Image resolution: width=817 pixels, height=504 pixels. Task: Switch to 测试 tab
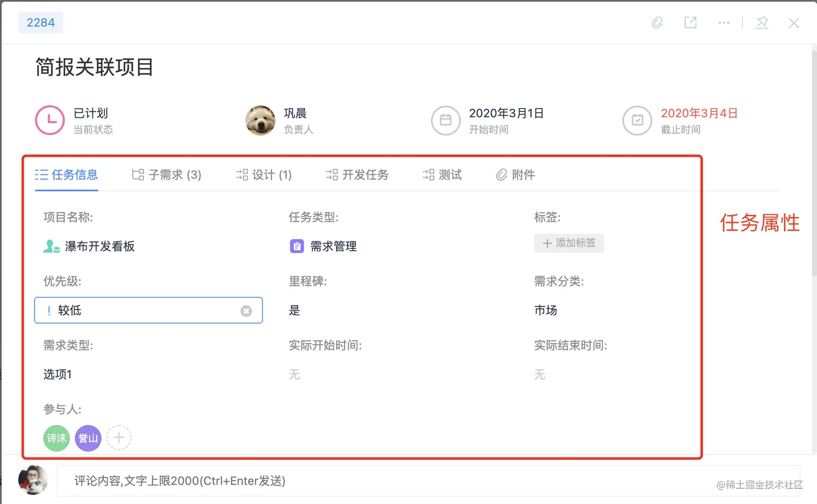(x=442, y=174)
